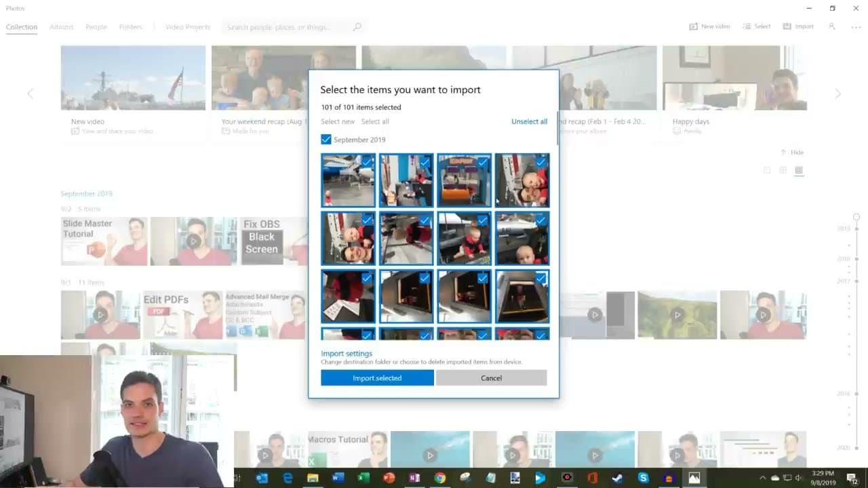
Task: Open Skype from the taskbar
Action: (643, 478)
